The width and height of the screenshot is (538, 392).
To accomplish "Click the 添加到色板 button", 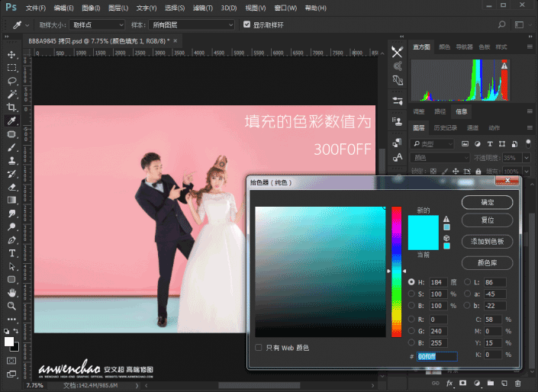I will [x=487, y=241].
